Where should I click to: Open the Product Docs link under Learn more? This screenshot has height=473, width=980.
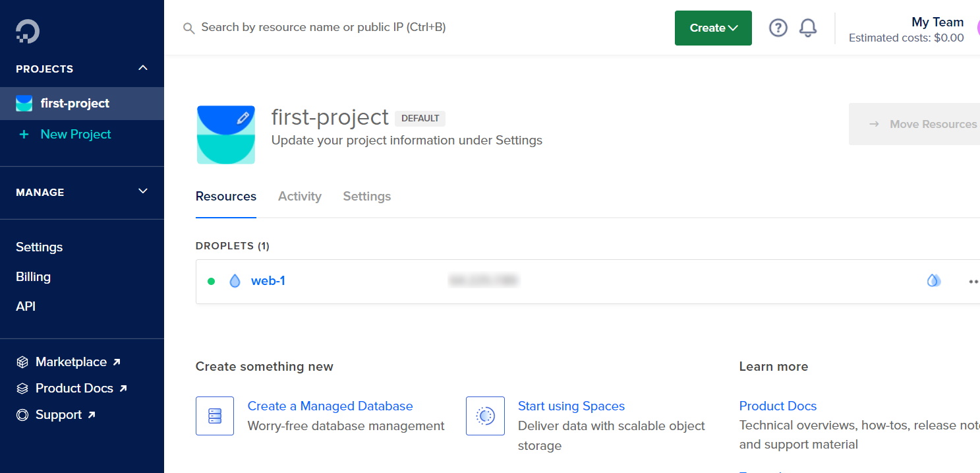tap(778, 406)
